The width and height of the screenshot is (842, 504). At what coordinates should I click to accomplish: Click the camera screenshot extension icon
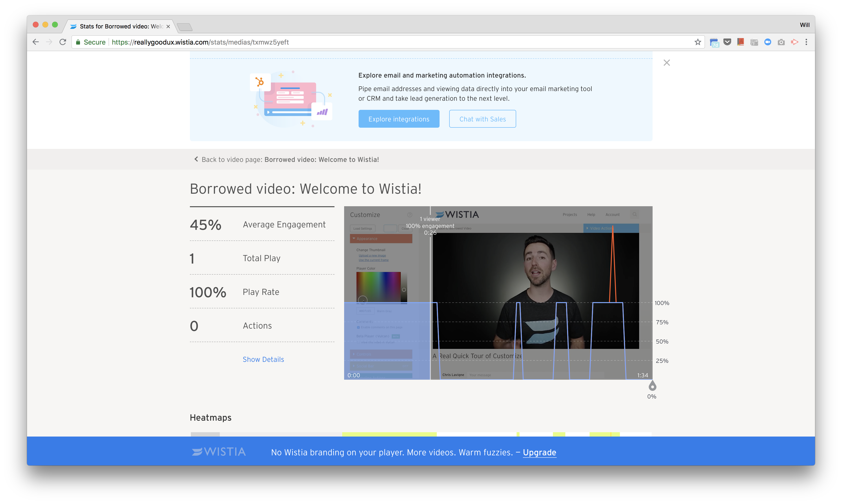coord(781,42)
